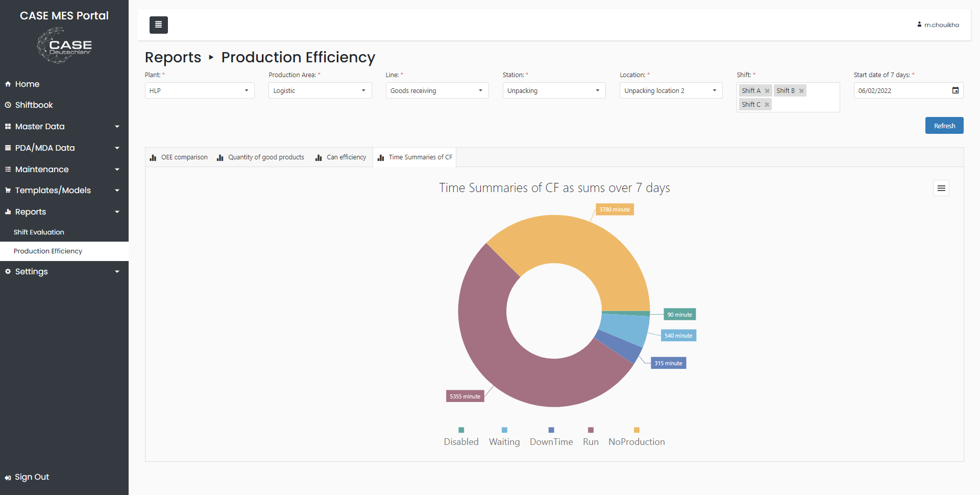Image resolution: width=980 pixels, height=495 pixels.
Task: Expand the Templates/Models menu arrow
Action: pyautogui.click(x=117, y=191)
